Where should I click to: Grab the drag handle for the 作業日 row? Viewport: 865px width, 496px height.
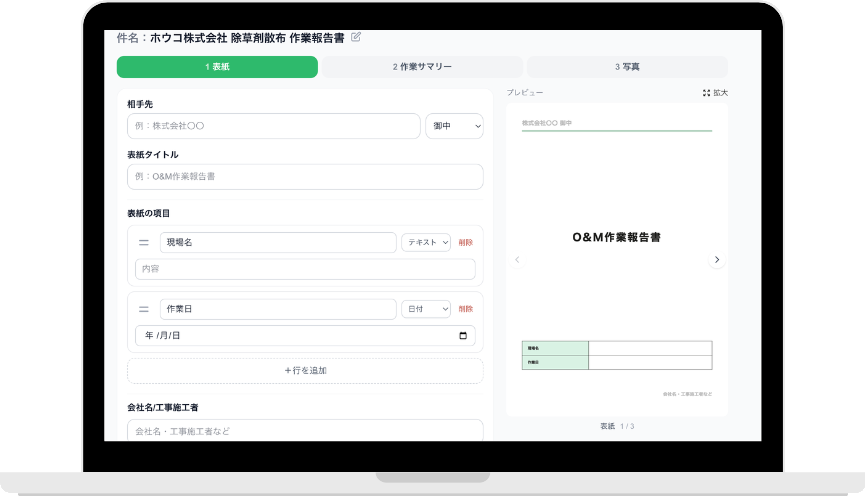[x=143, y=309]
